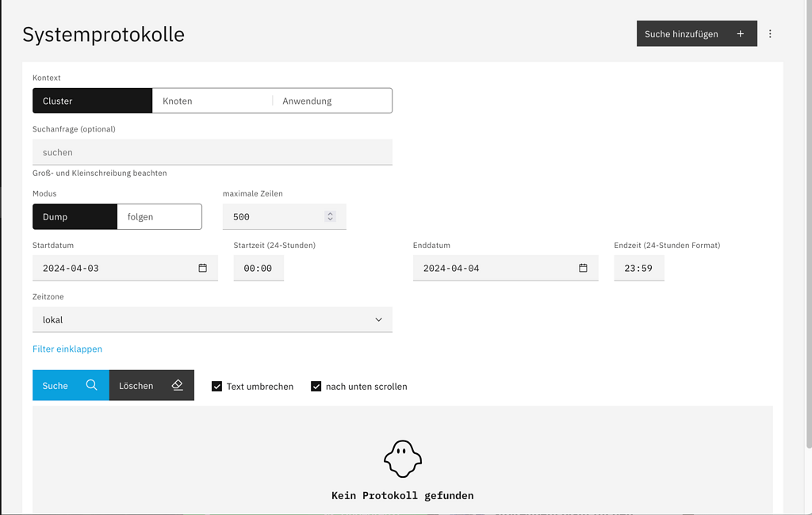Open calendar picker for Startdatum

[202, 269]
